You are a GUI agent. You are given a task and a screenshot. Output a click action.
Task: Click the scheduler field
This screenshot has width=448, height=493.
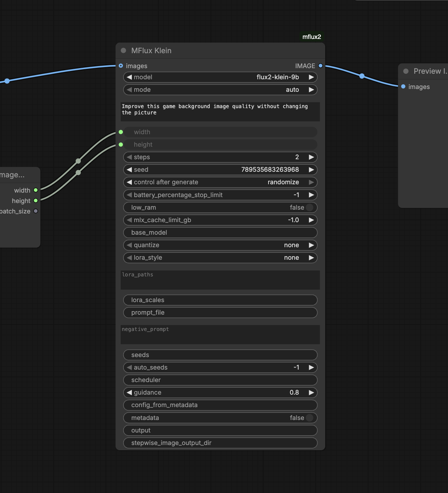220,380
